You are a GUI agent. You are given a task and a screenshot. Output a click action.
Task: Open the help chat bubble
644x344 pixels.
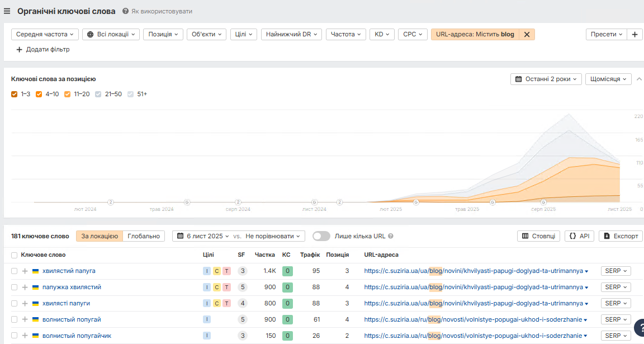tap(639, 328)
